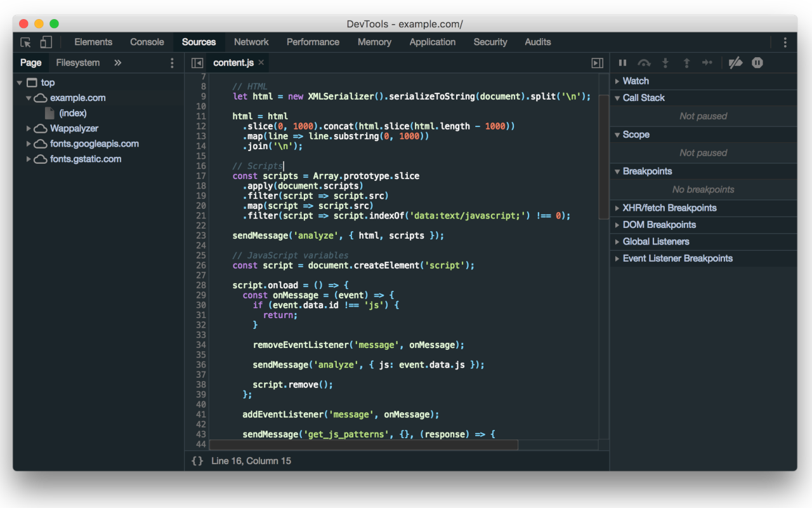Open the Application tab

coord(433,42)
